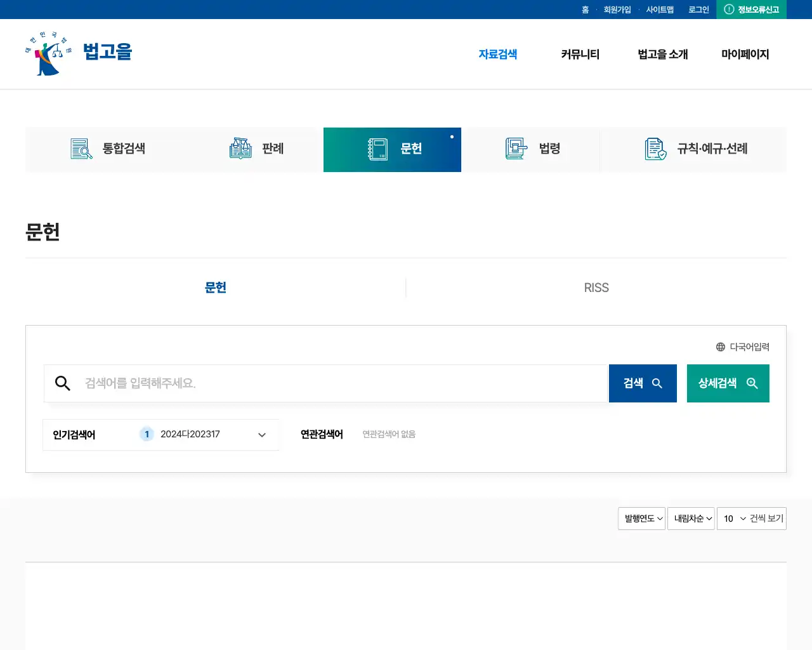Click the 회원가입 link
Screen dimensions: 812x650
click(617, 10)
